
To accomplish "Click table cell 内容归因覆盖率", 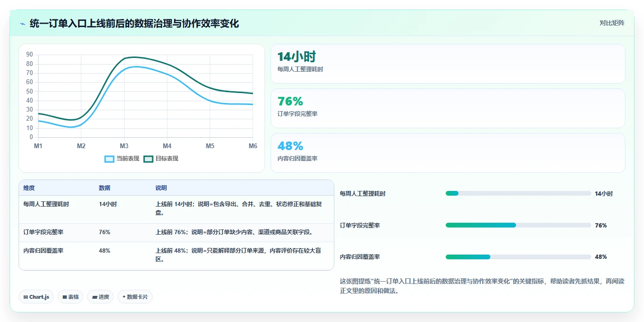I will 43,251.
